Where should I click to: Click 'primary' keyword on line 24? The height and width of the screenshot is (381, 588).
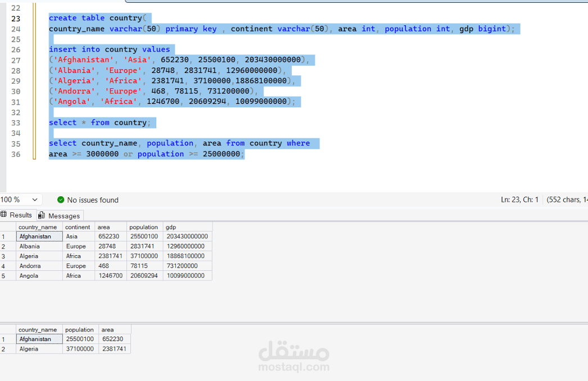182,29
